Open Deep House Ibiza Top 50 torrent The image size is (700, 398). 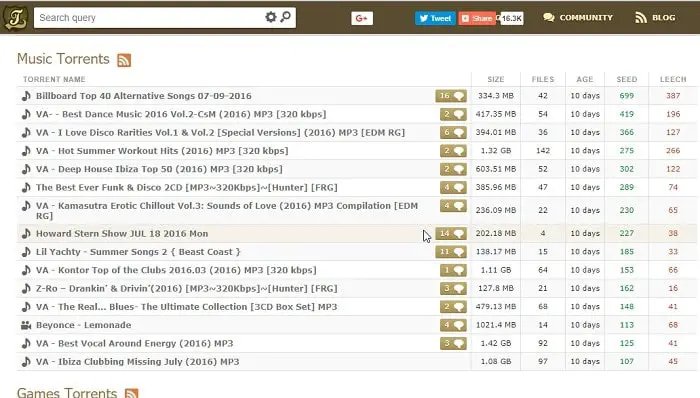coord(159,169)
